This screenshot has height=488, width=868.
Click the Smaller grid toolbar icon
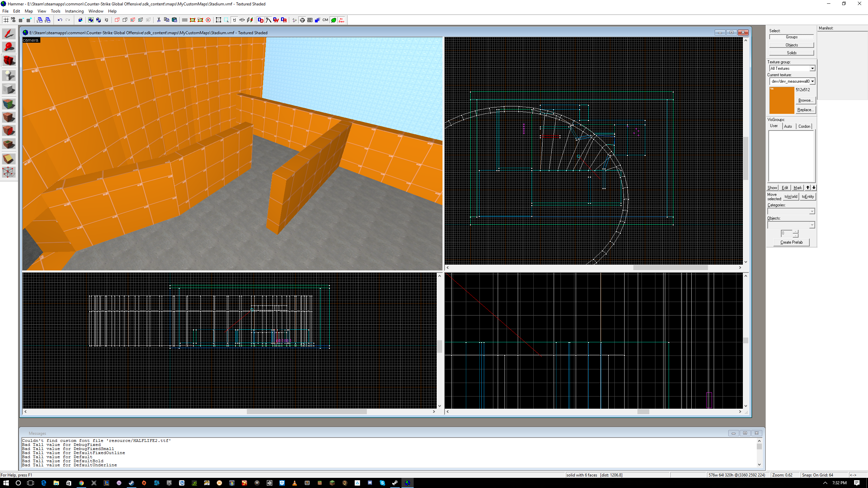coord(21,20)
